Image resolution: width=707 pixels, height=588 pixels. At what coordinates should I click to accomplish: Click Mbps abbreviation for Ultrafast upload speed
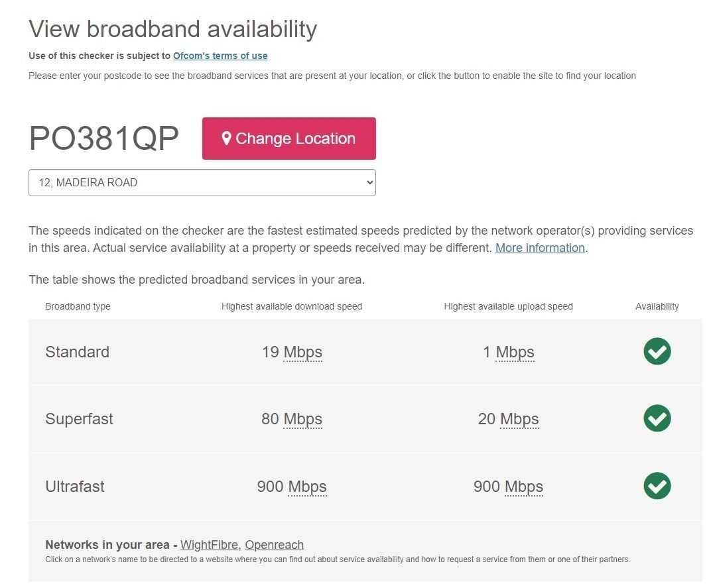523,487
